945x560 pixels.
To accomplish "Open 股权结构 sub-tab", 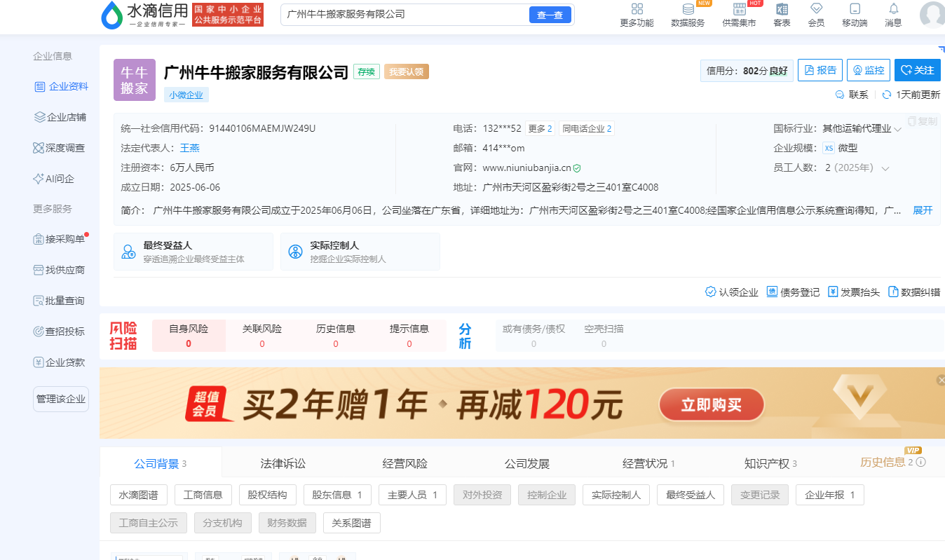I will pyautogui.click(x=268, y=495).
